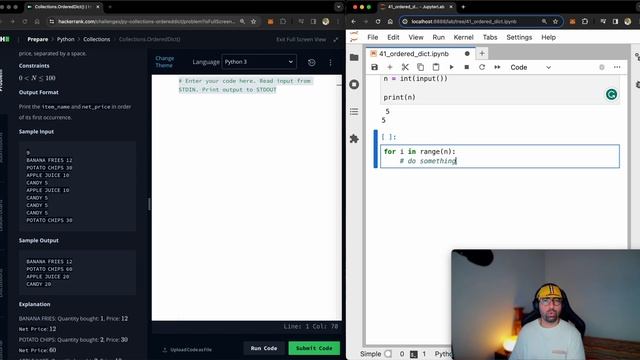640x360 pixels.
Task: Save the notebook with the floppy disk icon
Action: [x=374, y=67]
